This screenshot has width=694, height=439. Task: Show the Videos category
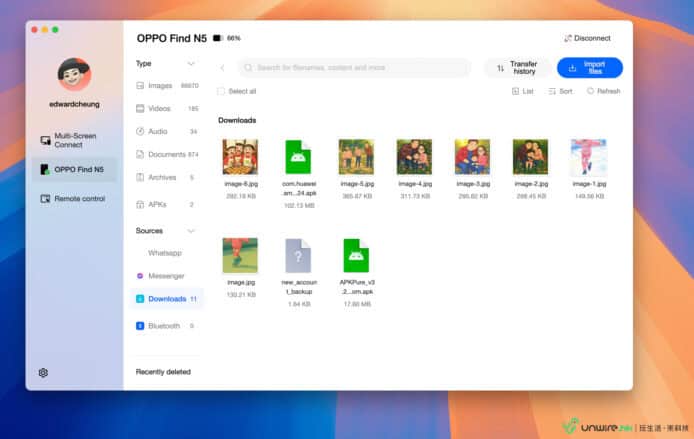[167, 108]
